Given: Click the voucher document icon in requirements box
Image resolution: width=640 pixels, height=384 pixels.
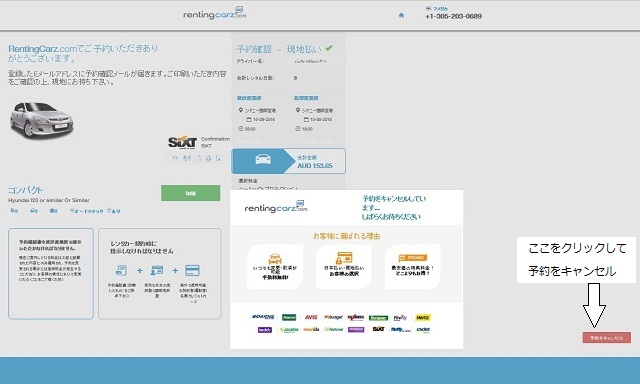Looking at the screenshot, I should pos(121,270).
